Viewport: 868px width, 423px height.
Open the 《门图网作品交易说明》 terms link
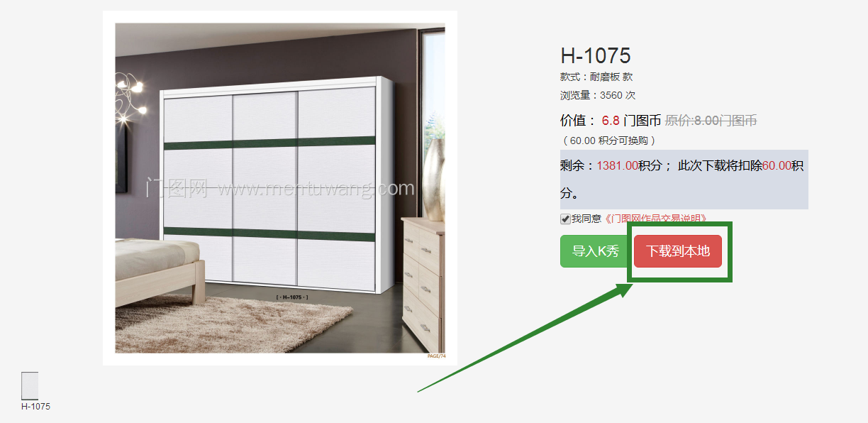coord(655,219)
